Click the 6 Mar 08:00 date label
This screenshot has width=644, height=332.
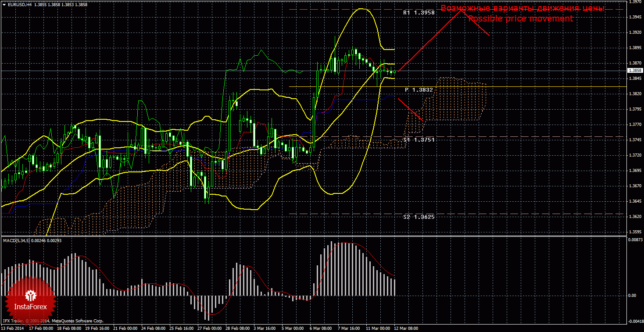pyautogui.click(x=322, y=328)
